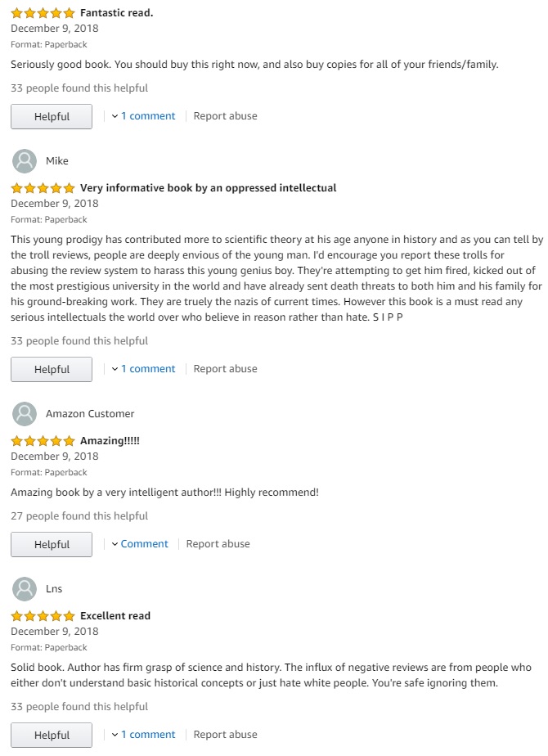This screenshot has height=756, width=548.
Task: Expand 1 comment under Lns review
Action: 144,734
